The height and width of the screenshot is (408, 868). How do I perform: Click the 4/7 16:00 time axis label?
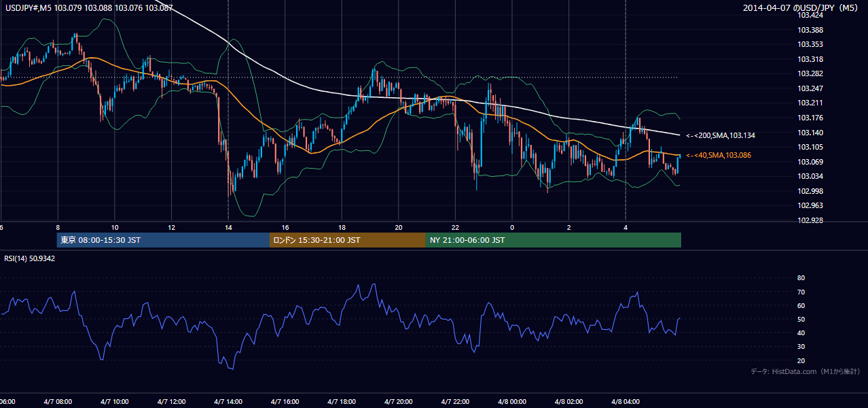click(x=285, y=402)
